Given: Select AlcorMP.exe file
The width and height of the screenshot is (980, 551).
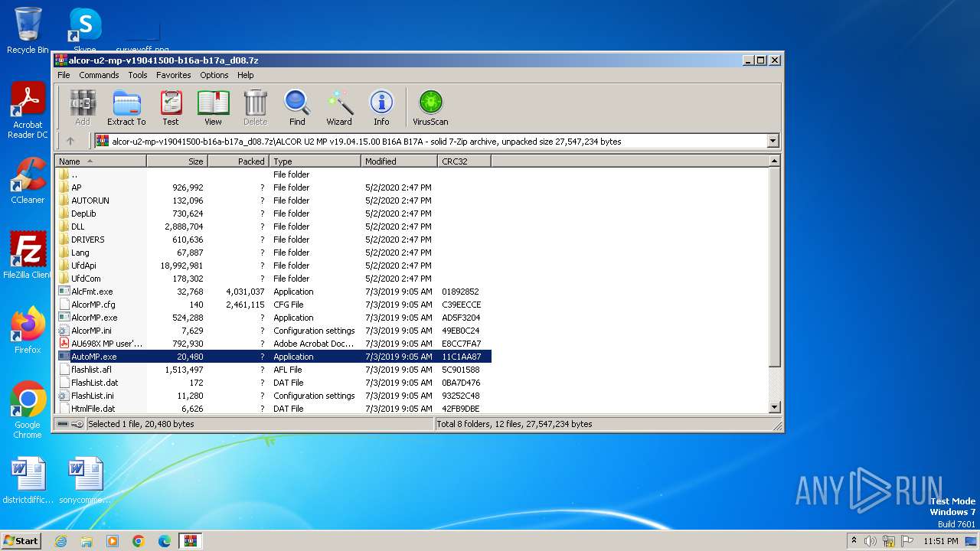Looking at the screenshot, I should click(x=273, y=318).
